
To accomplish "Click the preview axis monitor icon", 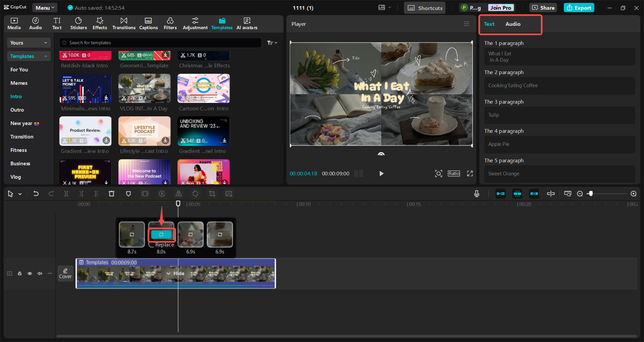I will tap(568, 194).
